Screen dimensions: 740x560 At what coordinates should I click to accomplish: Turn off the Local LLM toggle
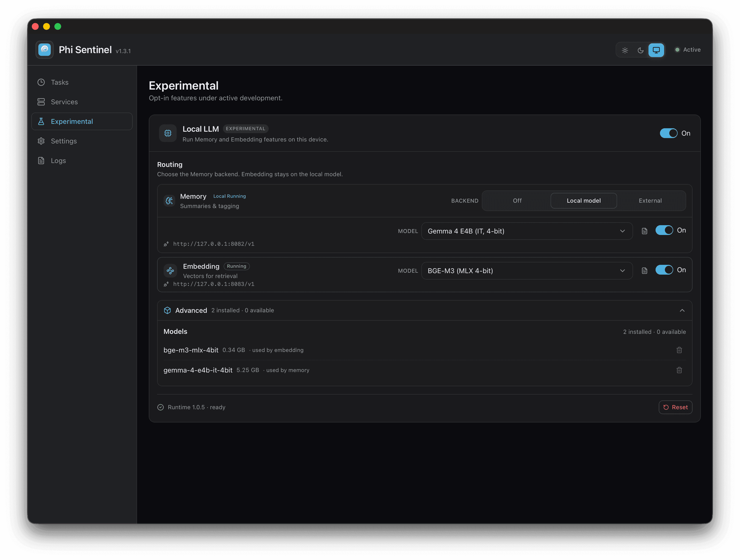[668, 133]
